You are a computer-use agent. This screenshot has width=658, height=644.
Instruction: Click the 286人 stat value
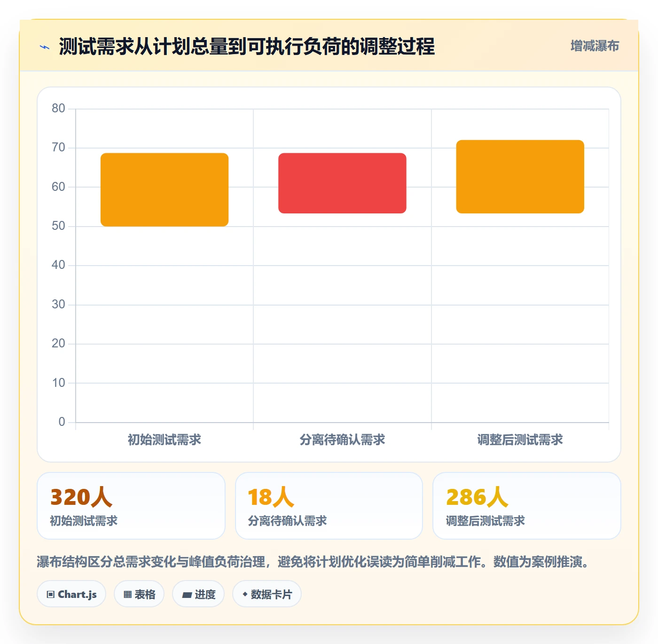[x=477, y=497]
